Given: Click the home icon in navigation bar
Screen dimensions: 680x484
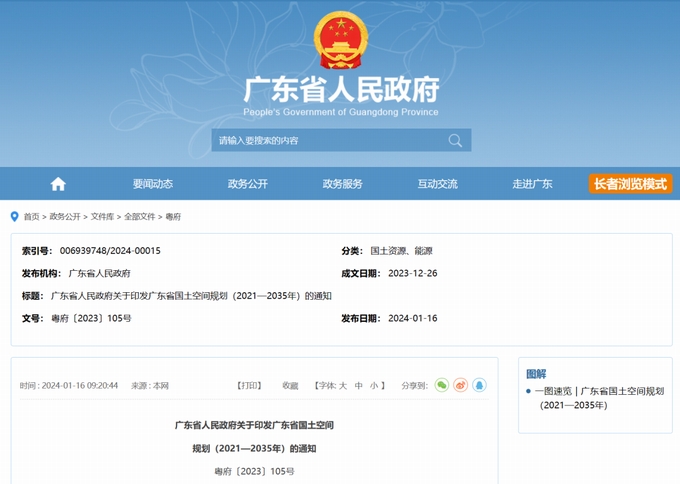Looking at the screenshot, I should click(58, 184).
